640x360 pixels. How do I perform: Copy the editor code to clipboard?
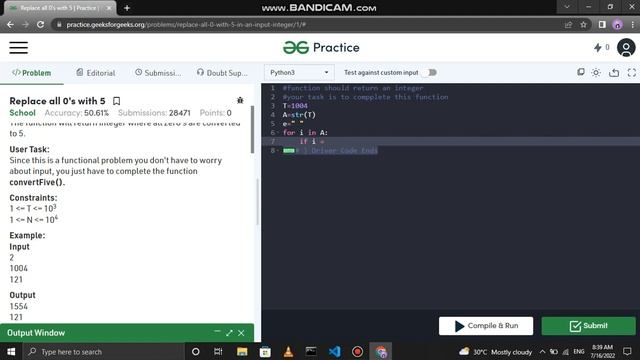click(580, 72)
